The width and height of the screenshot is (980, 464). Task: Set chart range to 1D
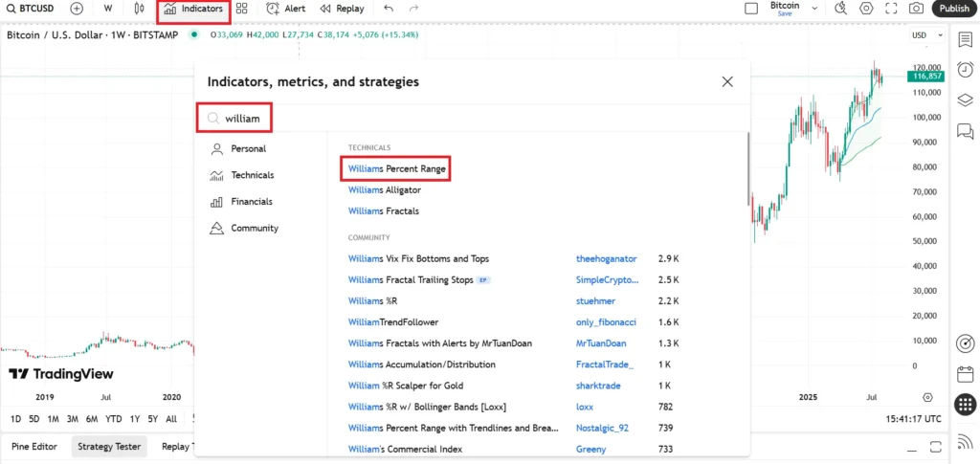click(x=15, y=419)
